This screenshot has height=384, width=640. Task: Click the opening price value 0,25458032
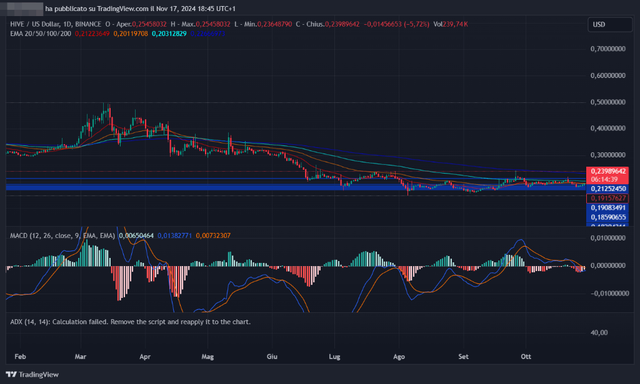149,24
